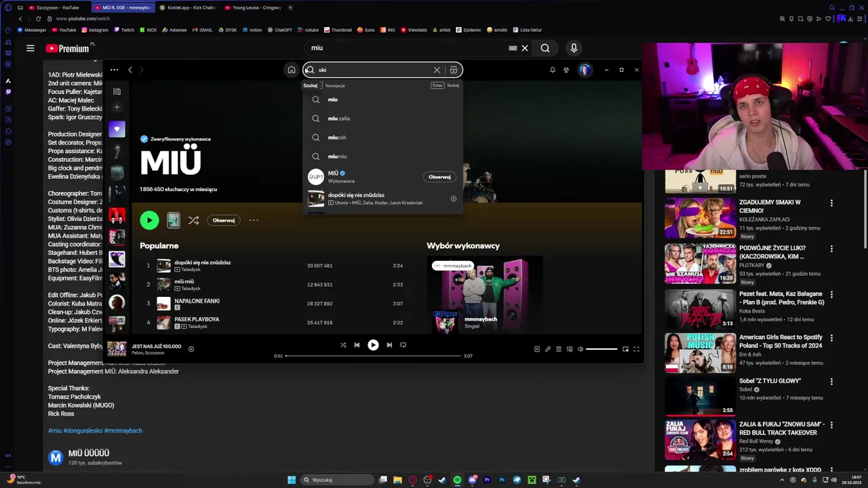
Task: Click YouTube Premium logo
Action: (x=68, y=48)
